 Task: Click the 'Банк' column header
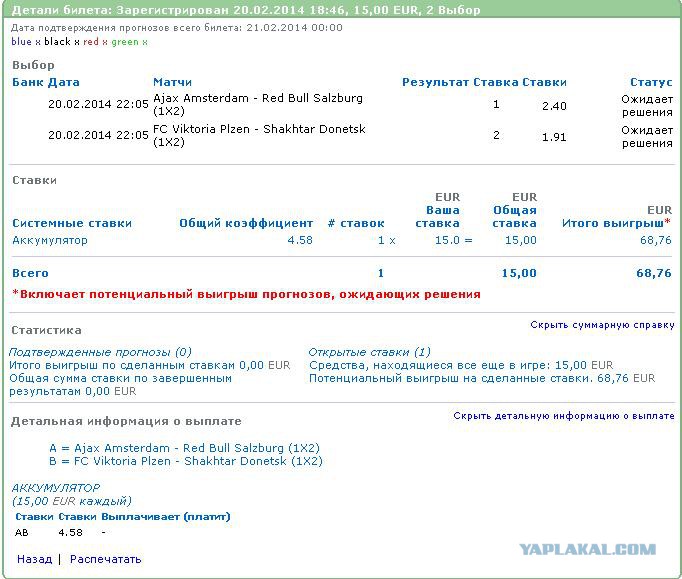[x=28, y=82]
